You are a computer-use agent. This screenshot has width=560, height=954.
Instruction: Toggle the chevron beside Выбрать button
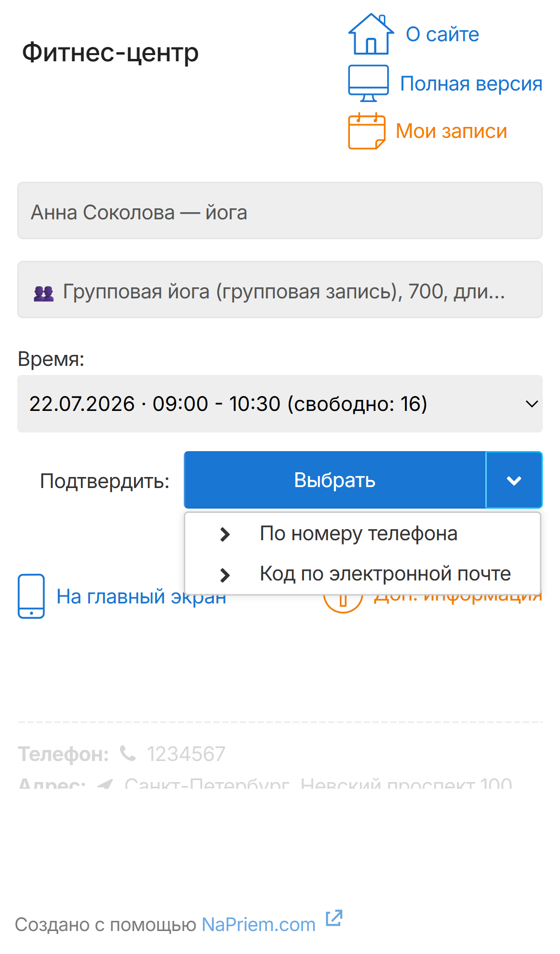514,480
